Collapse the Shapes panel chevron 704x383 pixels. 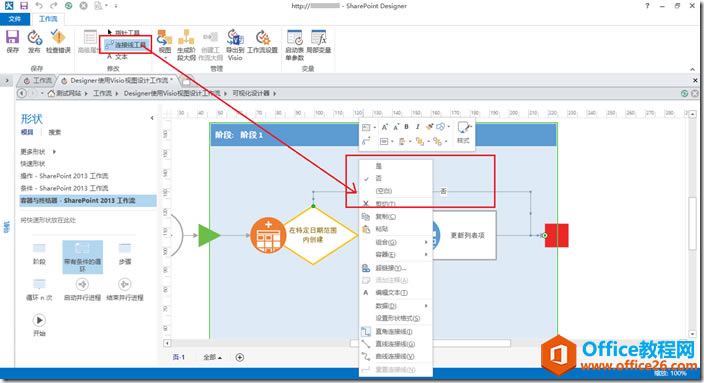(x=152, y=118)
